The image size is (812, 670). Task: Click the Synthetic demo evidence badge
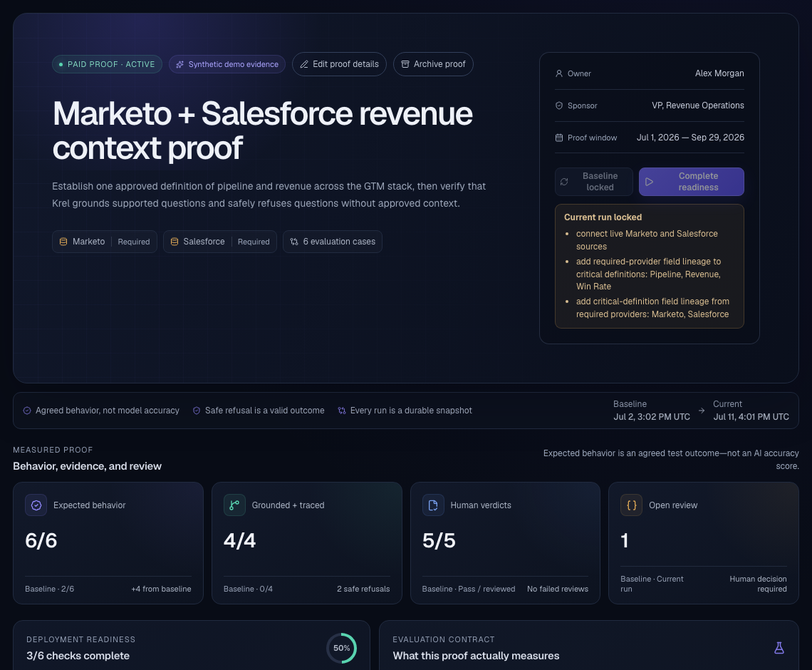[227, 64]
